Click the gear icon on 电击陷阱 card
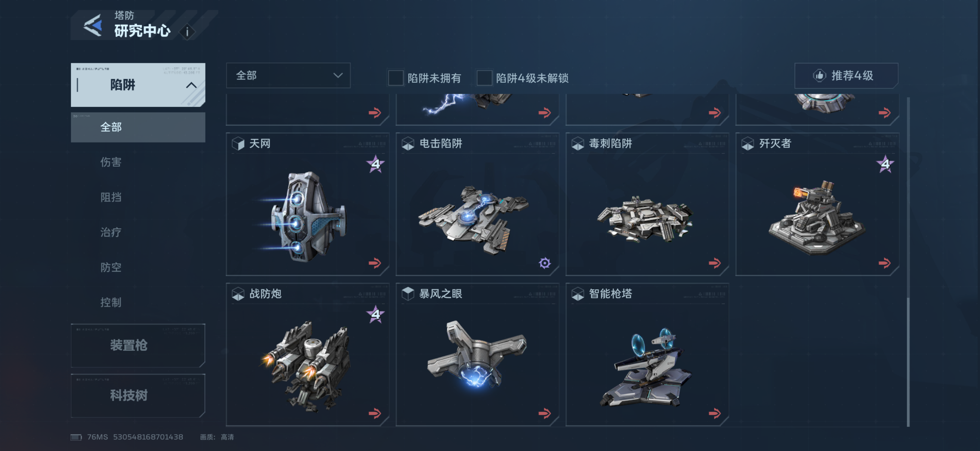 tap(545, 263)
